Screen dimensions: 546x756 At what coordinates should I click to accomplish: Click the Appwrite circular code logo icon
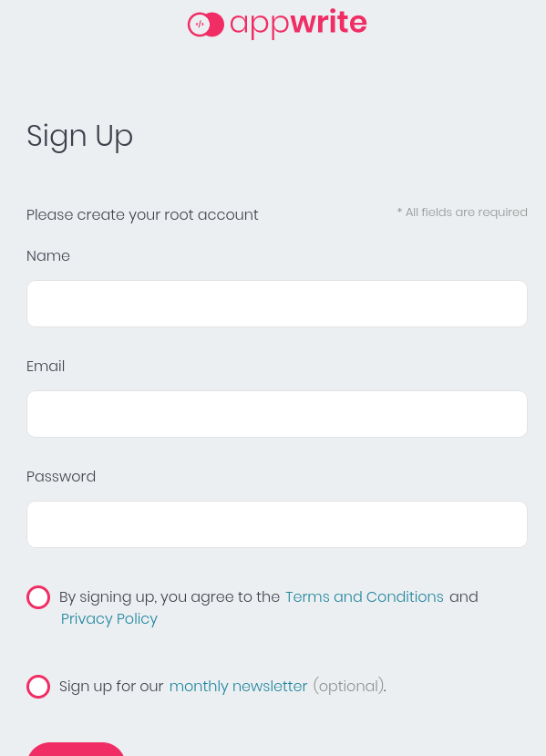pos(206,25)
